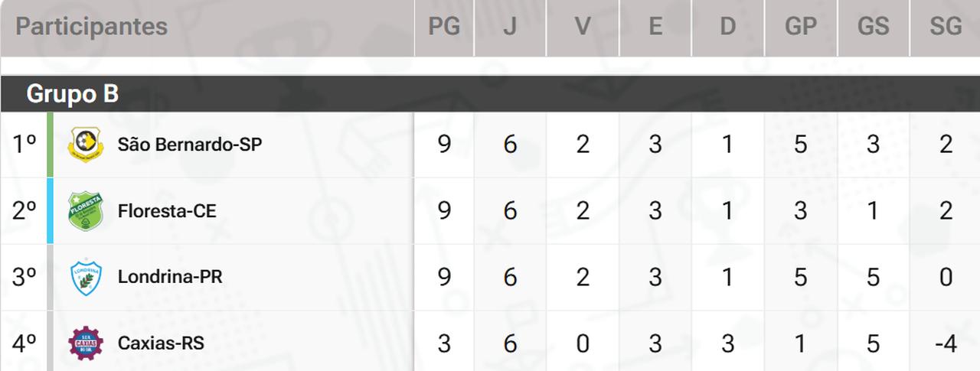This screenshot has height=371, width=980.
Task: Select the Caxias-RS team name
Action: click(161, 343)
